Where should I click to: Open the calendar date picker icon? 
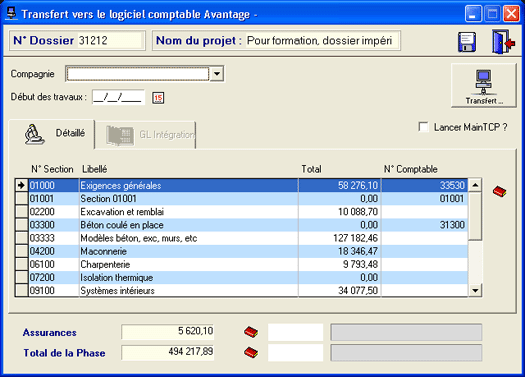[x=158, y=98]
